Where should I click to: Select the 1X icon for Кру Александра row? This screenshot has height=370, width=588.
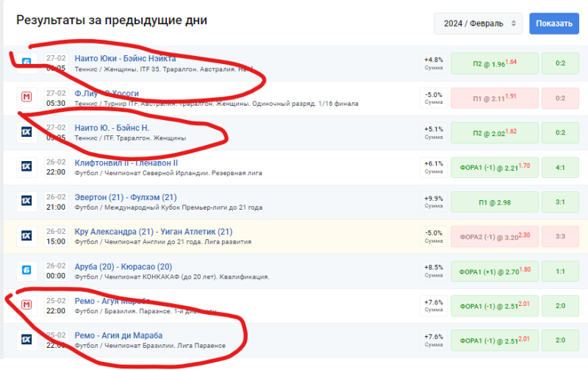[x=26, y=236]
